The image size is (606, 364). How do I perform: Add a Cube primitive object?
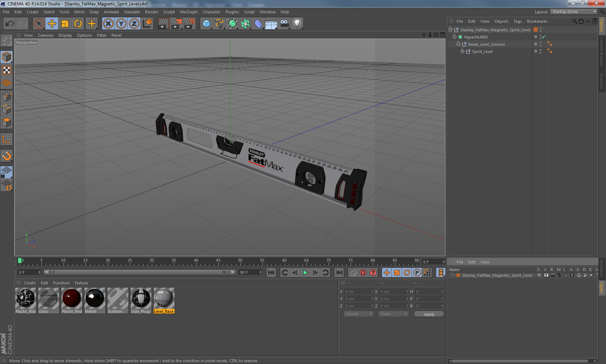pyautogui.click(x=206, y=24)
